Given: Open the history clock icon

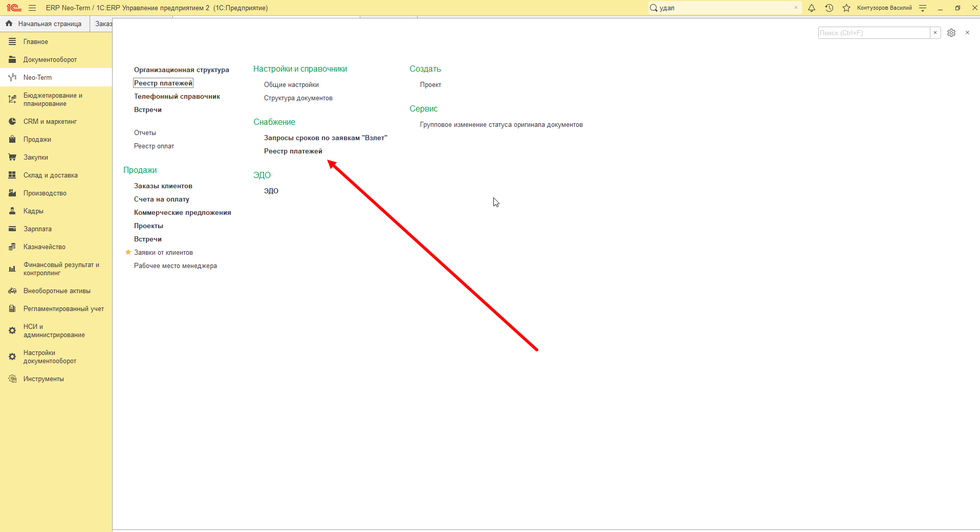Looking at the screenshot, I should [x=829, y=8].
